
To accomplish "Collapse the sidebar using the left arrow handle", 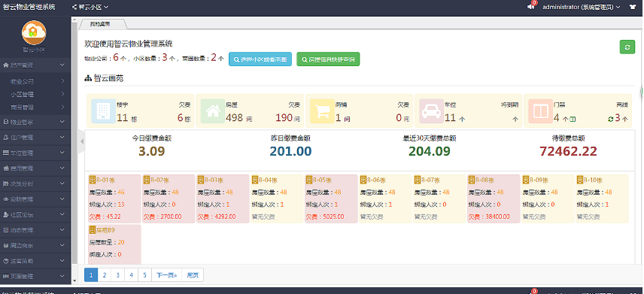I will 81,141.
